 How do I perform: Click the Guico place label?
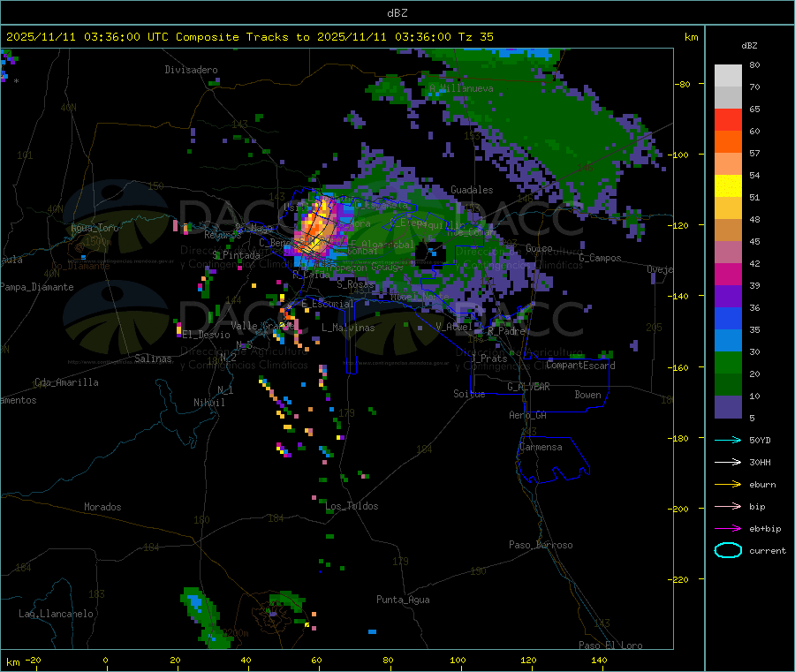[x=539, y=248]
